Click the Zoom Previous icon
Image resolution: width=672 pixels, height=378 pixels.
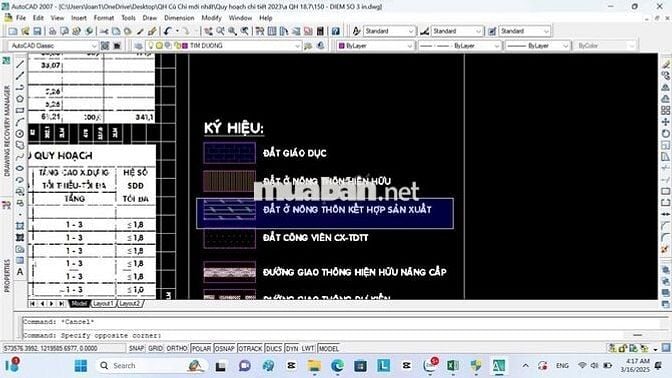(244, 31)
